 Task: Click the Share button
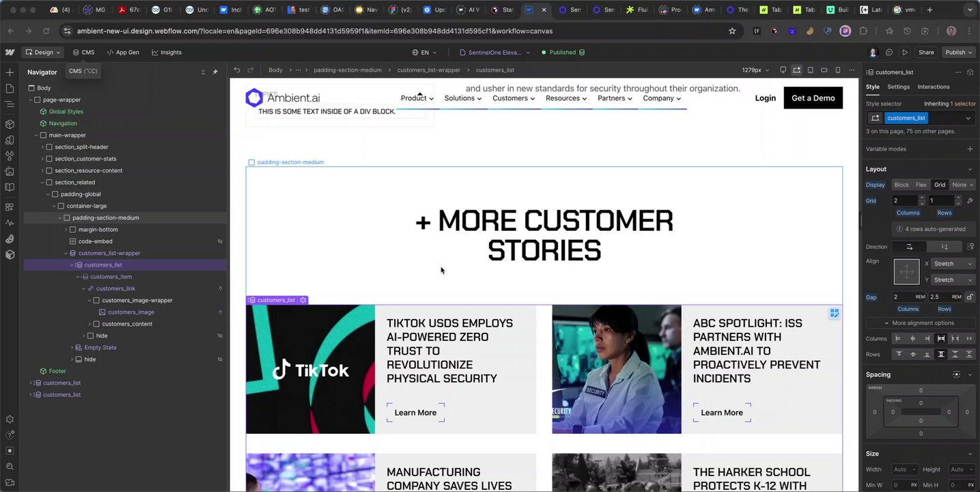pos(926,52)
